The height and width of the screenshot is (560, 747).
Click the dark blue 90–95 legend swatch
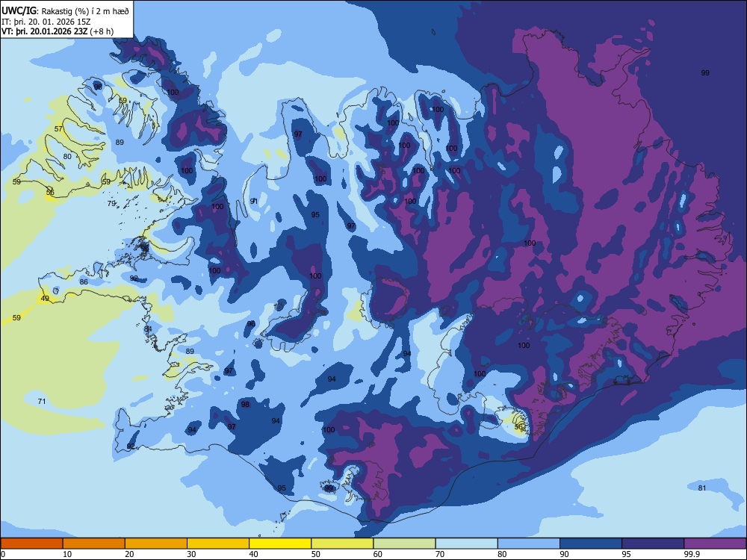point(591,544)
